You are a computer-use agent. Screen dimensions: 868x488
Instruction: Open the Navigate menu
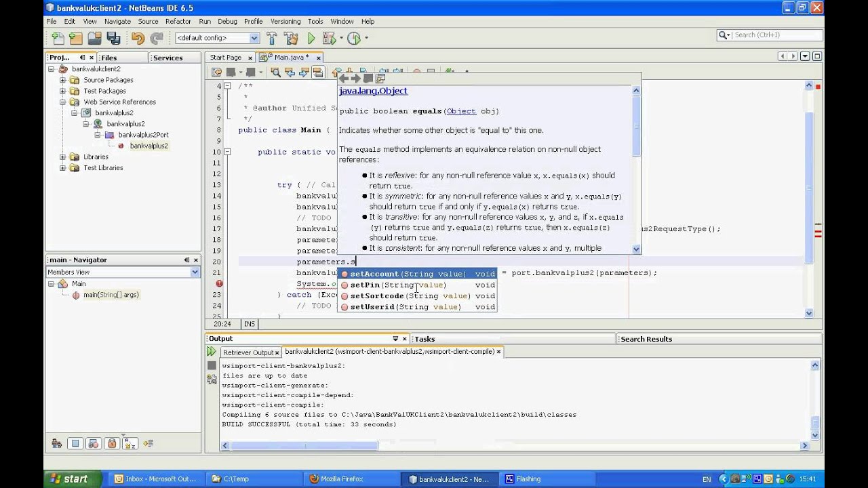pyautogui.click(x=117, y=22)
